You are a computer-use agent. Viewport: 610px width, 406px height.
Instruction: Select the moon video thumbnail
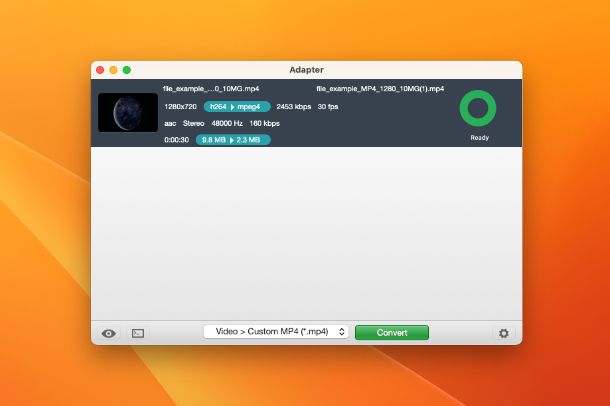(128, 112)
